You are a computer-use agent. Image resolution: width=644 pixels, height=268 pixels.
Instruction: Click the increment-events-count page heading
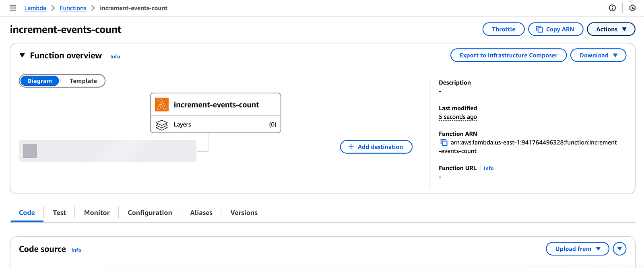[66, 30]
